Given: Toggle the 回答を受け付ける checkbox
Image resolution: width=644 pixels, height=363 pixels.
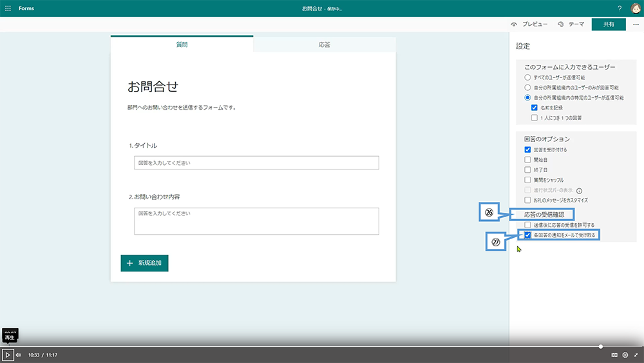Looking at the screenshot, I should point(528,150).
